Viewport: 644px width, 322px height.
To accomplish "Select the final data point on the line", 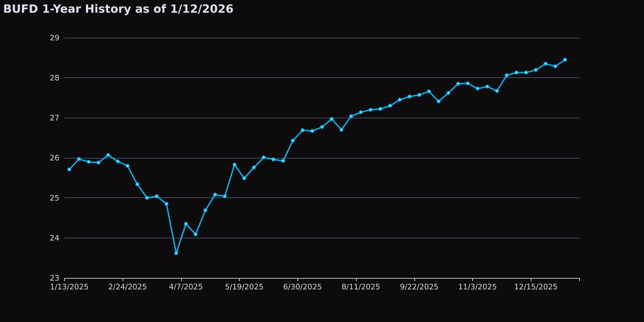I will click(x=565, y=60).
